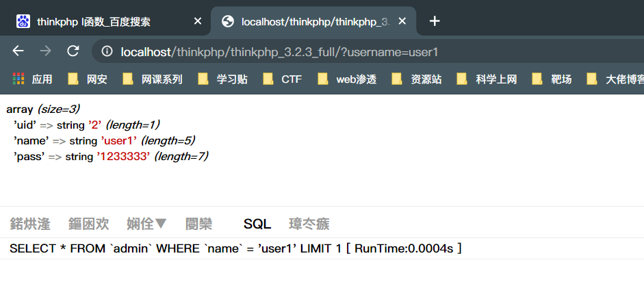The width and height of the screenshot is (644, 284).
Task: Switch to the thinkphp I函数 Baidu search tab
Action: (109, 21)
